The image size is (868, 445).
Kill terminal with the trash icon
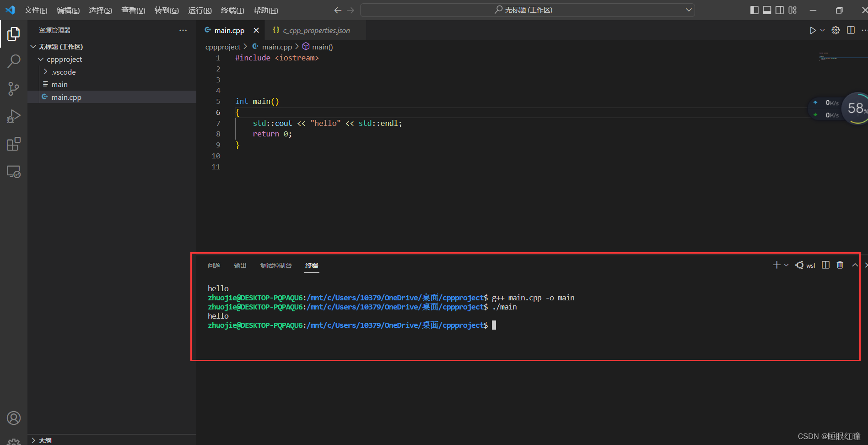pos(840,265)
